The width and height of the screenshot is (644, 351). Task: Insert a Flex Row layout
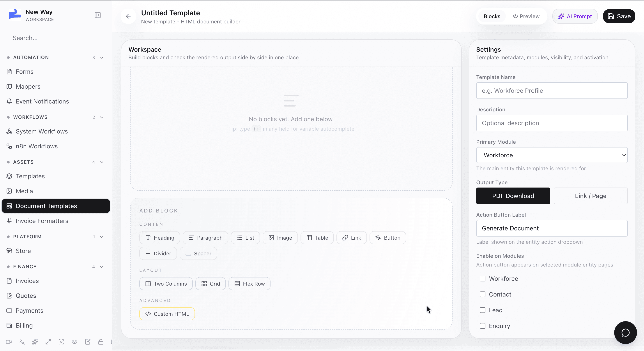coord(249,284)
